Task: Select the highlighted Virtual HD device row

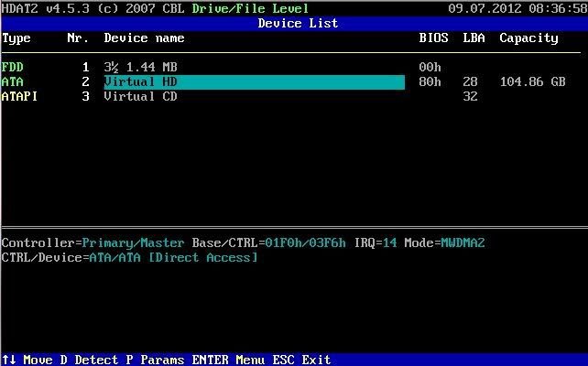Action: coord(255,82)
